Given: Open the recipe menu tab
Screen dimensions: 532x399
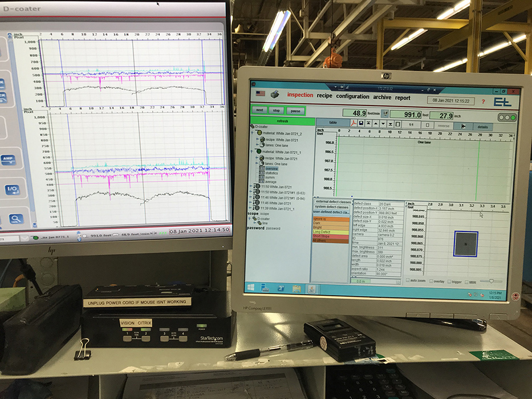Looking at the screenshot, I should click(324, 96).
